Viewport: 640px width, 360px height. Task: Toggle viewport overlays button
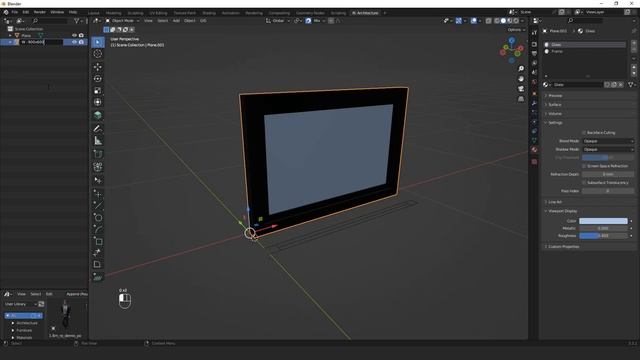click(473, 20)
